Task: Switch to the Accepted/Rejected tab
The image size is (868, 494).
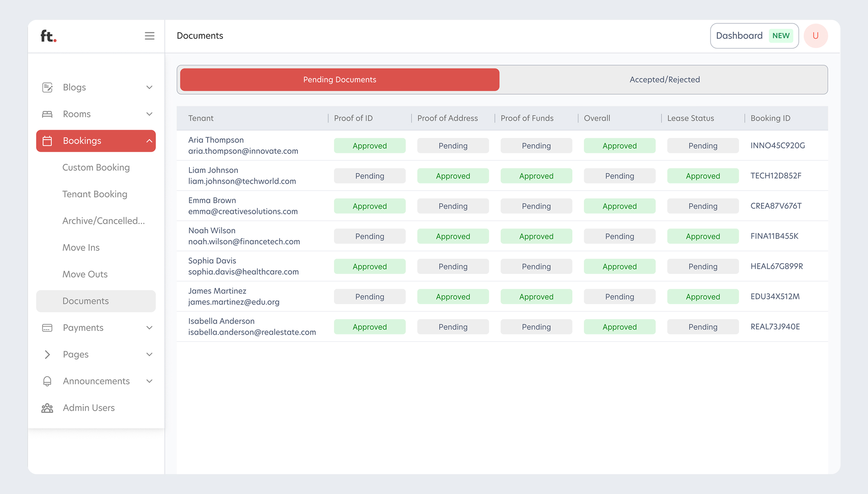Action: [x=664, y=80]
